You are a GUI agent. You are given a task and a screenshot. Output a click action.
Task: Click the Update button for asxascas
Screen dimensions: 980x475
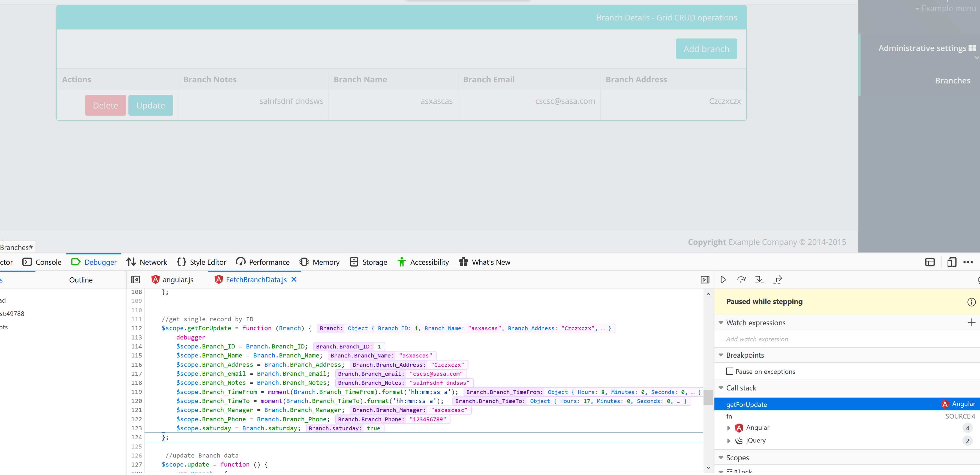tap(151, 105)
